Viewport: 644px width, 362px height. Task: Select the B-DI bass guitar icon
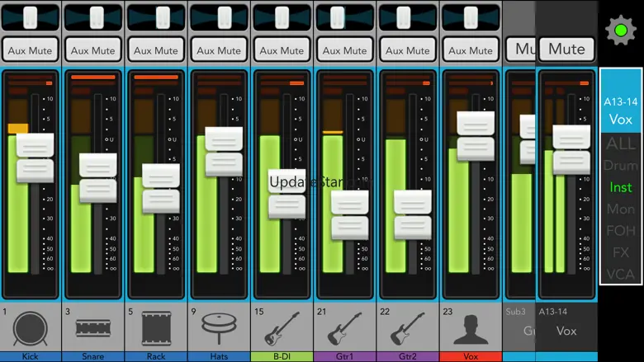(282, 328)
